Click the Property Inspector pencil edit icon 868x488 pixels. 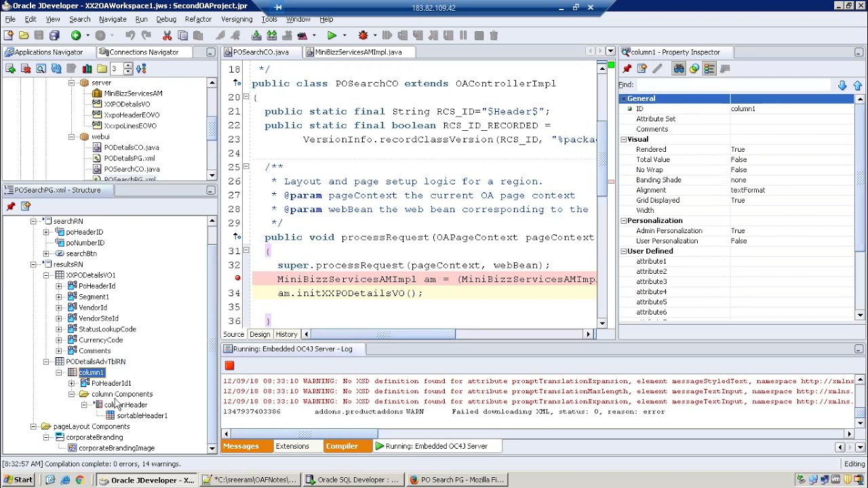(x=657, y=68)
